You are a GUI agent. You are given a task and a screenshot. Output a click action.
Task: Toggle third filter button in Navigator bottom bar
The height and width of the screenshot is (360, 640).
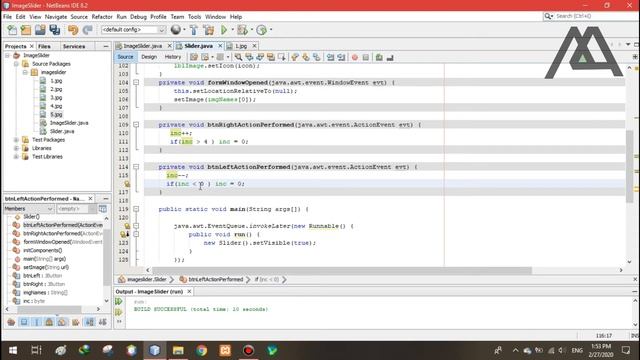37,322
